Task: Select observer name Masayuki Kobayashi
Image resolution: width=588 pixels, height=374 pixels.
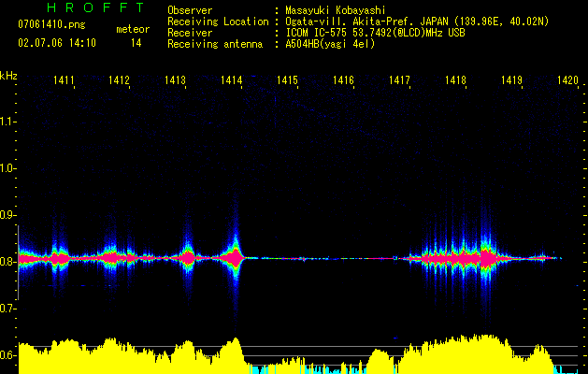Action: click(335, 10)
